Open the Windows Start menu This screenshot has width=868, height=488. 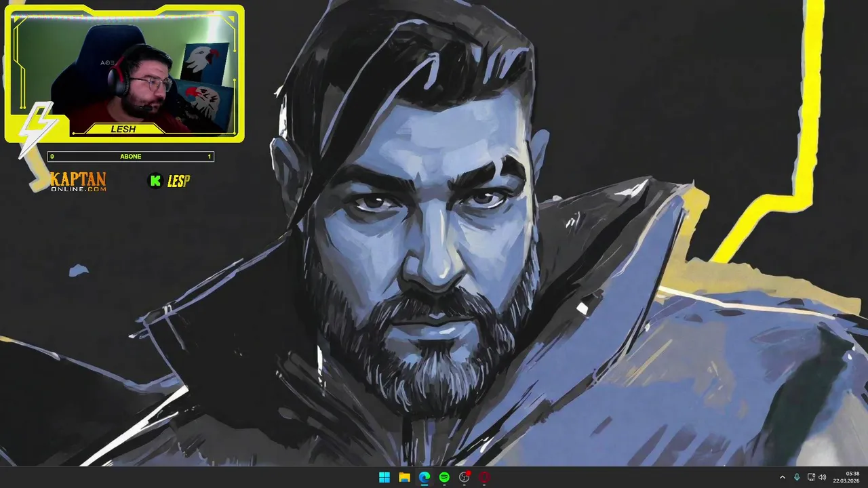coord(384,477)
